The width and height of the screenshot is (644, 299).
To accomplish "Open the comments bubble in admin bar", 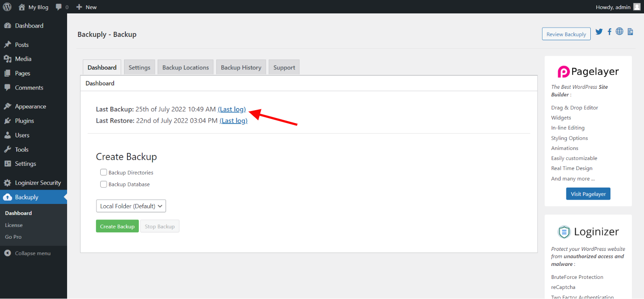I will tap(62, 7).
